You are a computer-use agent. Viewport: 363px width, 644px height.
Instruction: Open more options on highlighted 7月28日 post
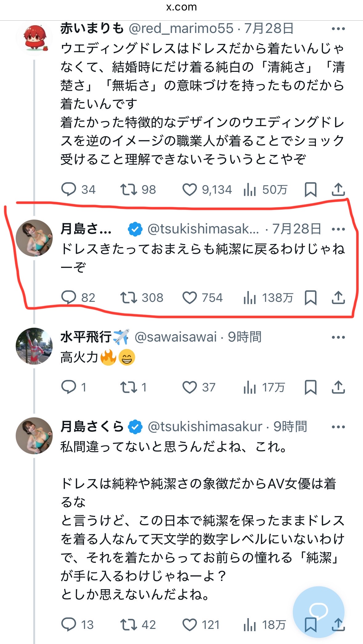[338, 229]
